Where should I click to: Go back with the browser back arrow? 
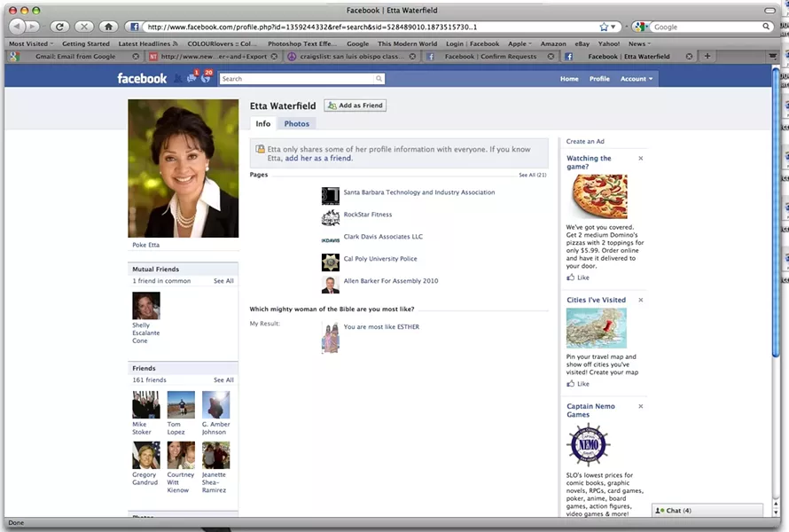click(x=17, y=27)
